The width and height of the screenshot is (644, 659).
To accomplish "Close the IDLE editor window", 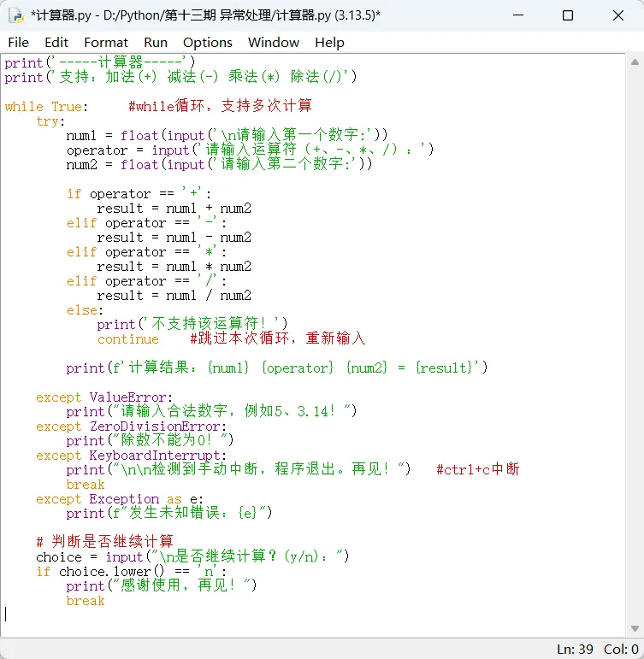I will tap(618, 15).
